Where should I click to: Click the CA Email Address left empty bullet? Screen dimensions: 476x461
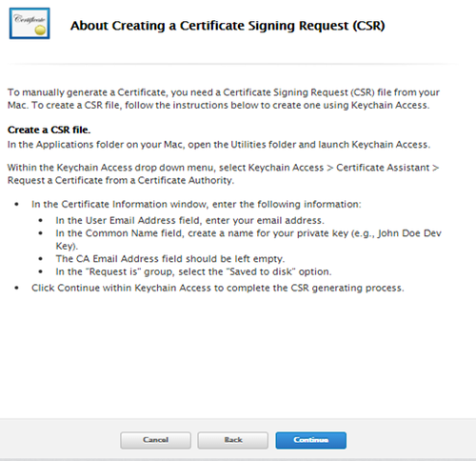[x=170, y=259]
